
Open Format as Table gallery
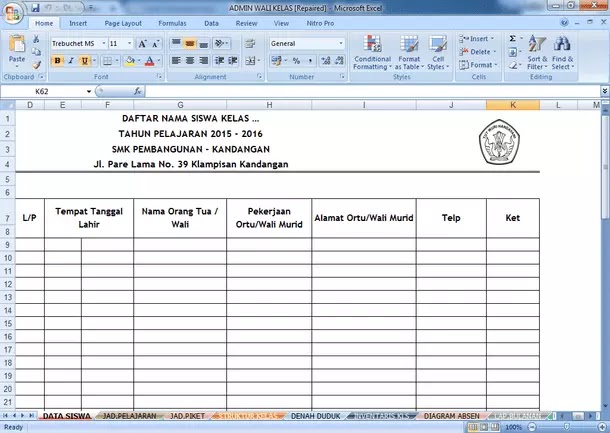coord(409,53)
